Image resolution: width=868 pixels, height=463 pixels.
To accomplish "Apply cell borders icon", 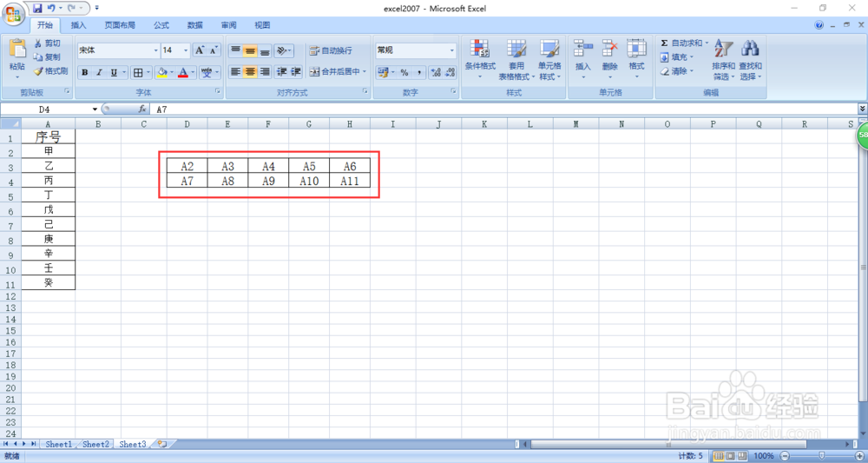I will 138,73.
